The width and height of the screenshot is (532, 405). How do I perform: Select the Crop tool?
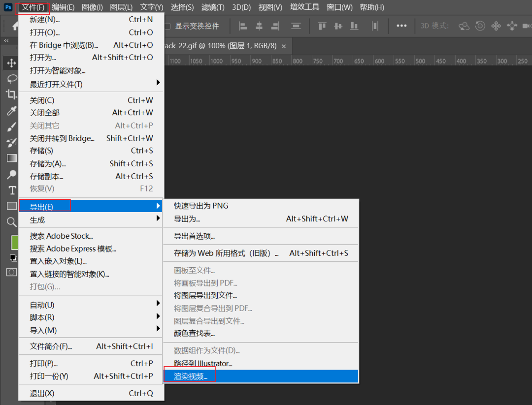[11, 94]
